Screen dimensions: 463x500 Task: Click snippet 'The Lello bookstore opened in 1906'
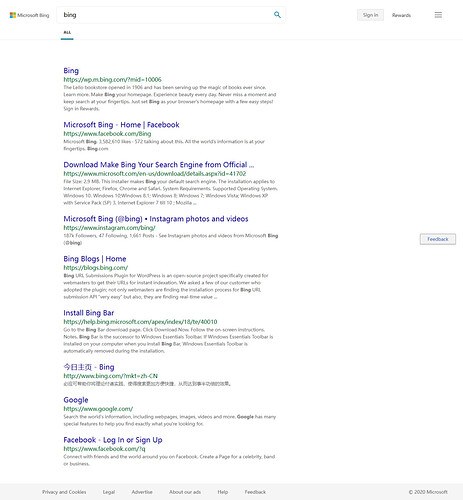(170, 98)
